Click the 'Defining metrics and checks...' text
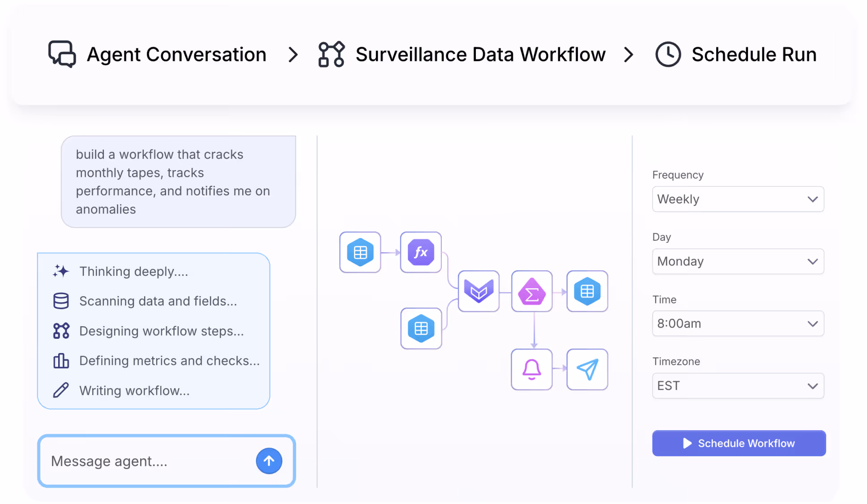This screenshot has width=867, height=504. click(170, 361)
